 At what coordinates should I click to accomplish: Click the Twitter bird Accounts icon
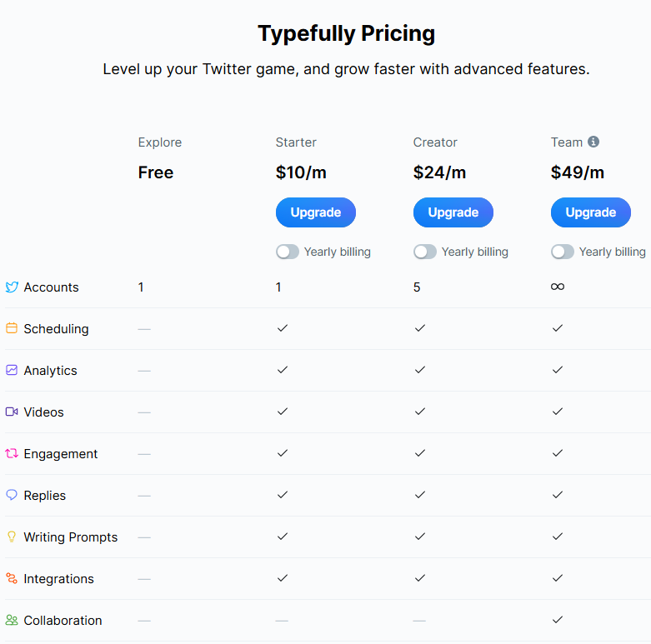[12, 287]
